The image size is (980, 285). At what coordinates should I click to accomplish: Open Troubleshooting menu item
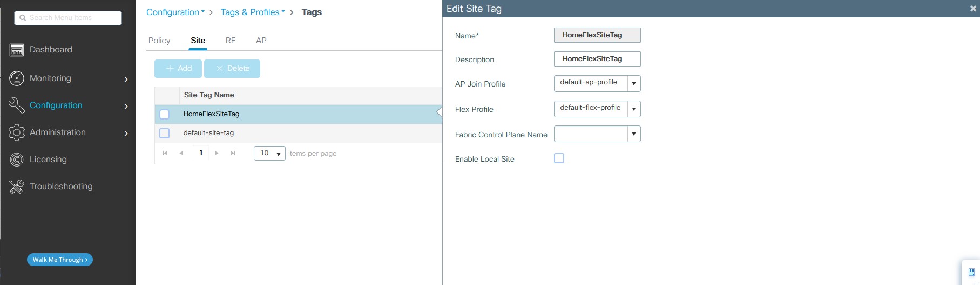(61, 187)
